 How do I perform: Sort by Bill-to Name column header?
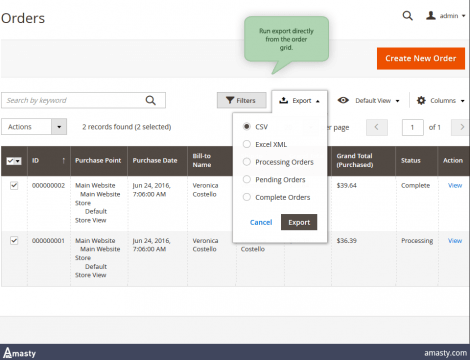click(210, 161)
